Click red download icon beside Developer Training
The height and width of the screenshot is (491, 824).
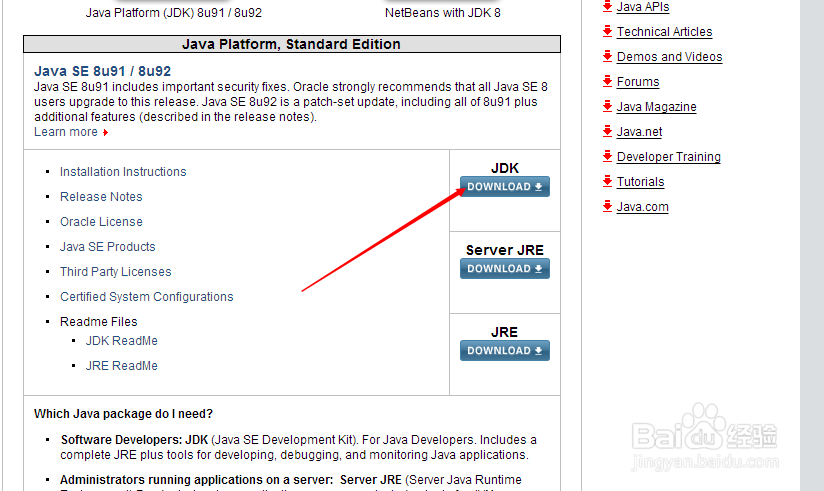tap(607, 156)
